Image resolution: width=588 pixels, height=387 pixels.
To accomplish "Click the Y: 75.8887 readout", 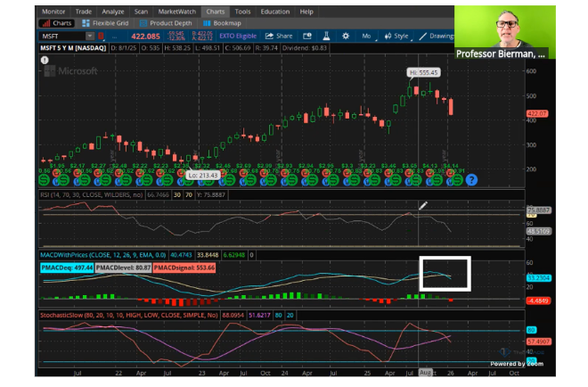I will pyautogui.click(x=210, y=194).
